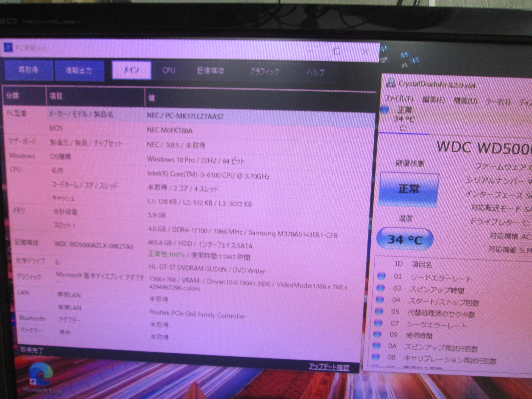Open 編集(E) menu in CrystalDiskInfo
Image resolution: width=532 pixels, height=399 pixels.
[x=434, y=100]
